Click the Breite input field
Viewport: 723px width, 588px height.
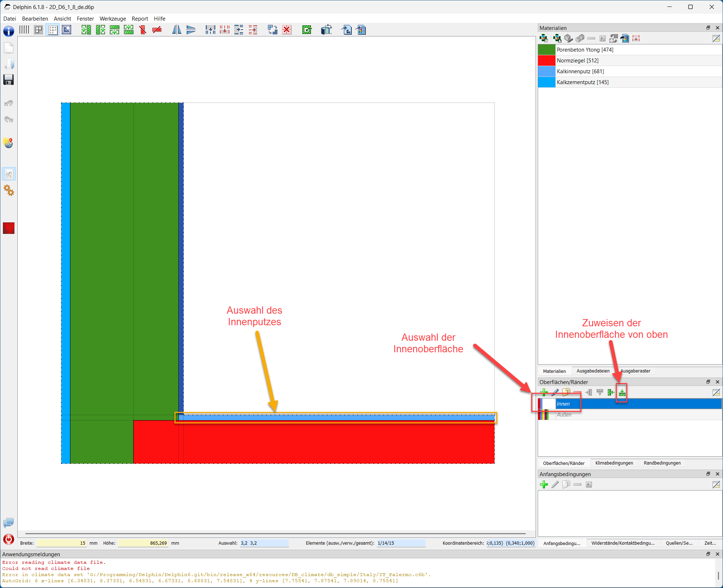tap(61, 543)
